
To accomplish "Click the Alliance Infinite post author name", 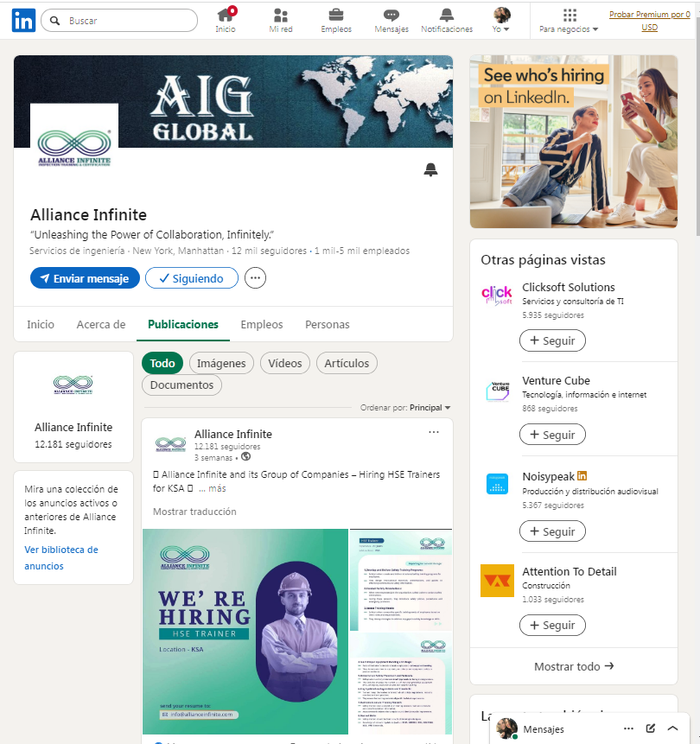I will click(233, 434).
